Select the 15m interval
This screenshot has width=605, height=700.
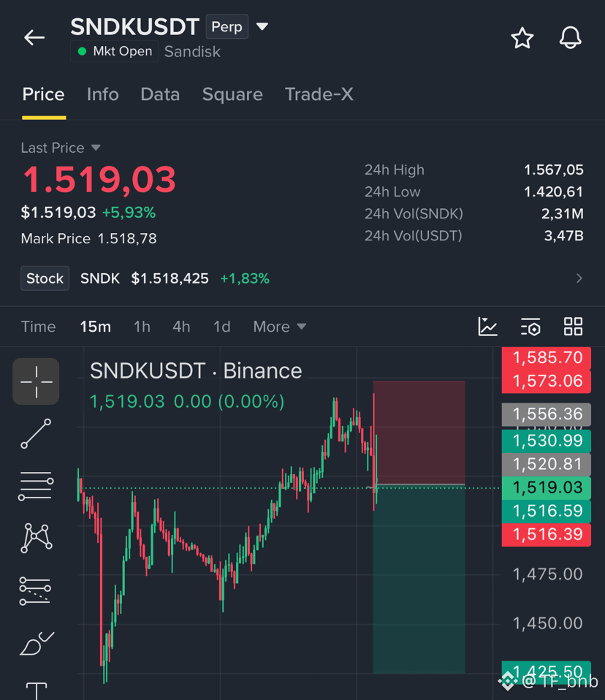pyautogui.click(x=96, y=327)
